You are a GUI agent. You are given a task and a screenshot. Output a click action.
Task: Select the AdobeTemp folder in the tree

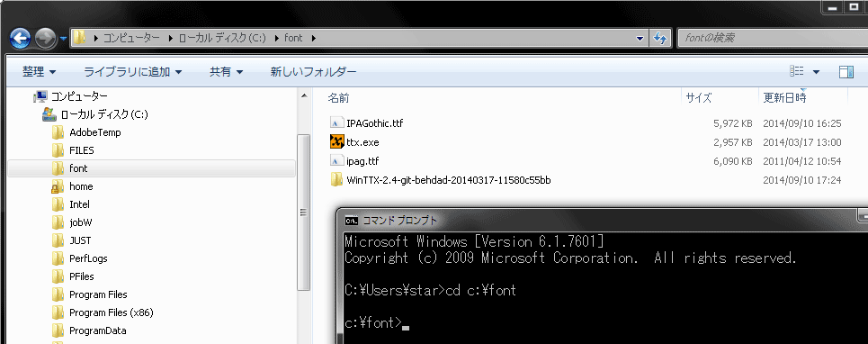pyautogui.click(x=94, y=133)
